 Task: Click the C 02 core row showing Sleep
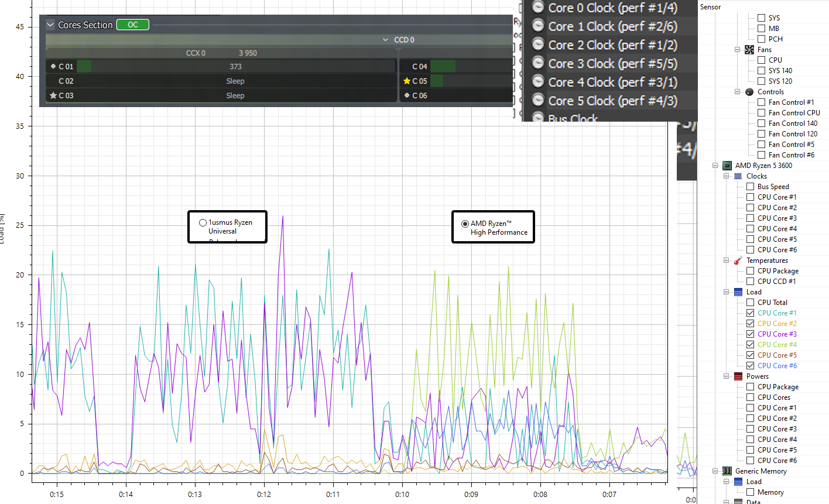221,81
